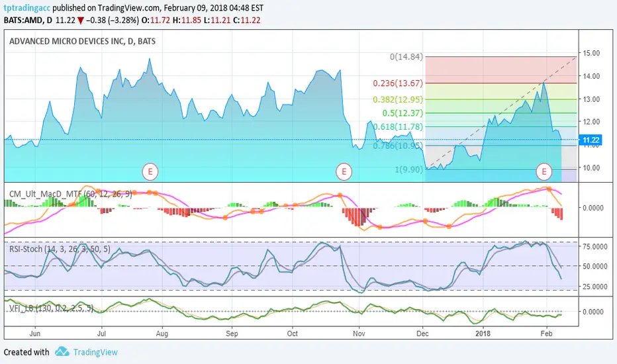Viewport: 617px width, 364px height.
Task: Click the earnings marker E near August
Action: 150,171
